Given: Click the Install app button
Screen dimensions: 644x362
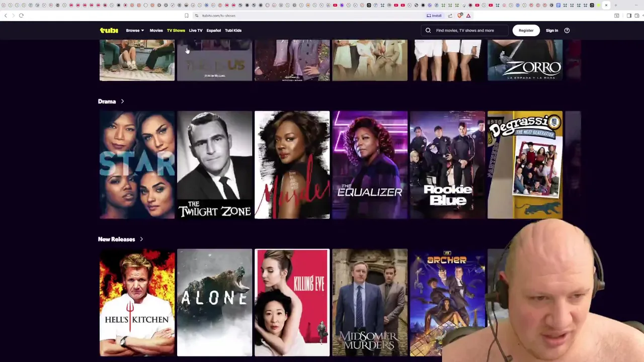Looking at the screenshot, I should coord(434,16).
